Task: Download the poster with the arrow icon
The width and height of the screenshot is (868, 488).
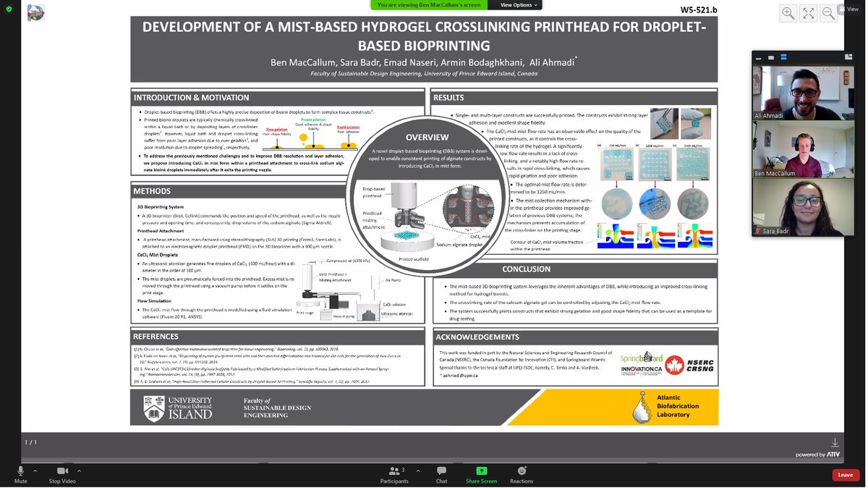Action: (835, 442)
